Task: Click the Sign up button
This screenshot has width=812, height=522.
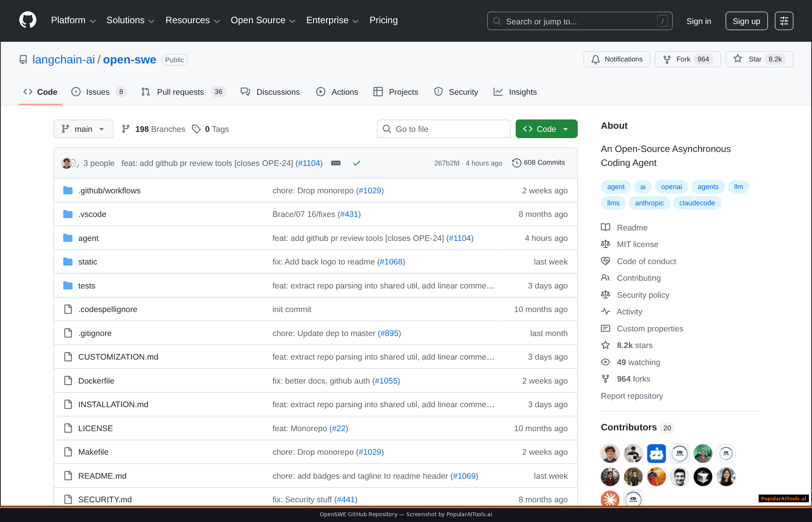Action: [746, 21]
